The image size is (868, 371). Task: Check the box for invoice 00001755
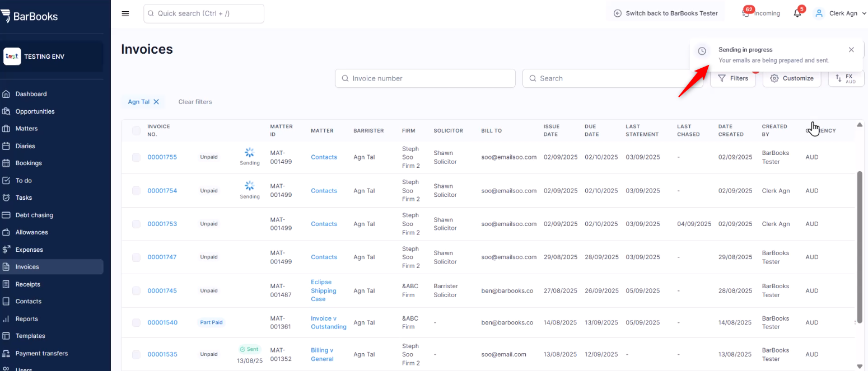point(137,158)
